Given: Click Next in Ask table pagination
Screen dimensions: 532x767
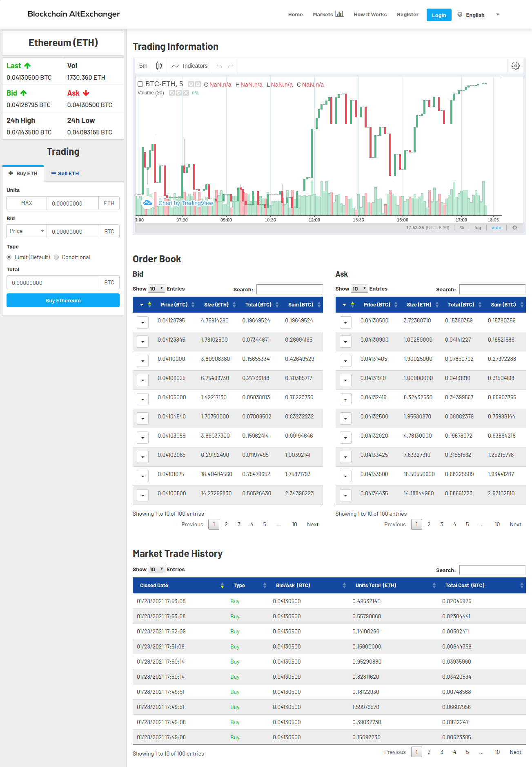Looking at the screenshot, I should coord(515,524).
